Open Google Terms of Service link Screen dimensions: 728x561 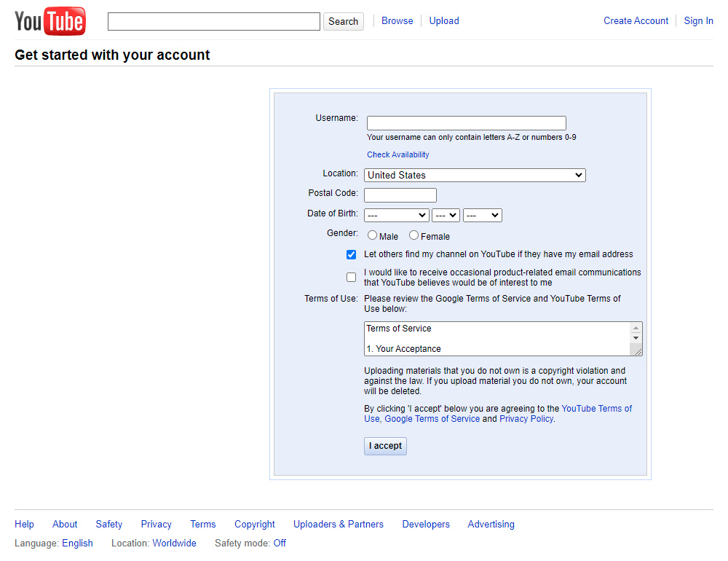(432, 419)
